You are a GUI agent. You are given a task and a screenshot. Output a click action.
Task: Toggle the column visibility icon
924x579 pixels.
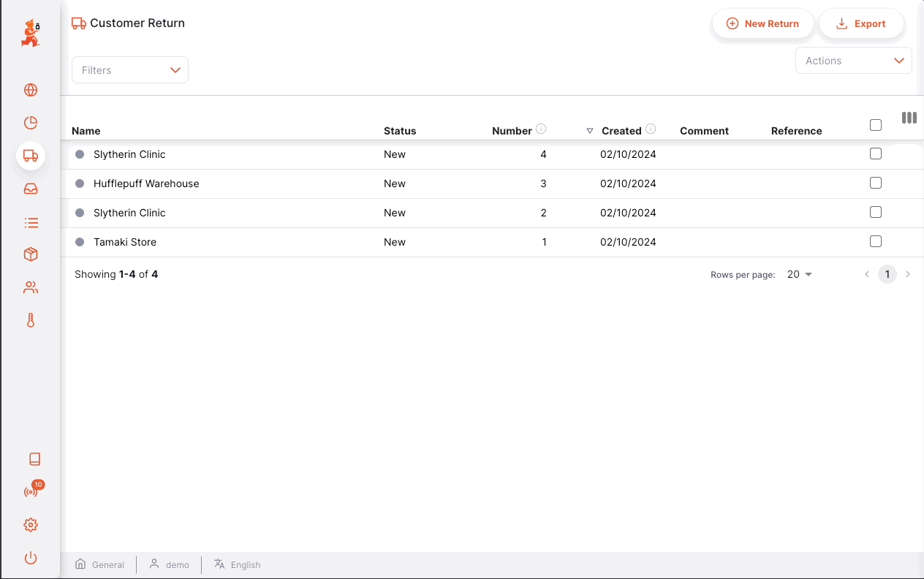[909, 118]
